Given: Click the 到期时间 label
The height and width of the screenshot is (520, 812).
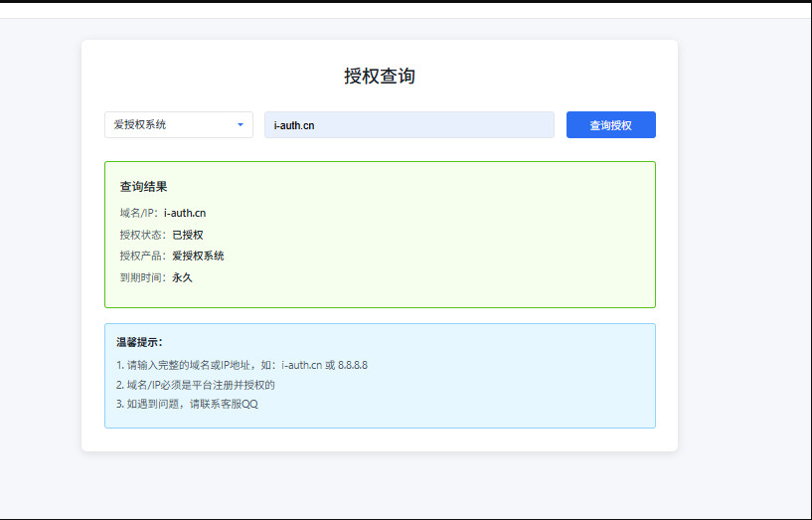Looking at the screenshot, I should pyautogui.click(x=143, y=277).
